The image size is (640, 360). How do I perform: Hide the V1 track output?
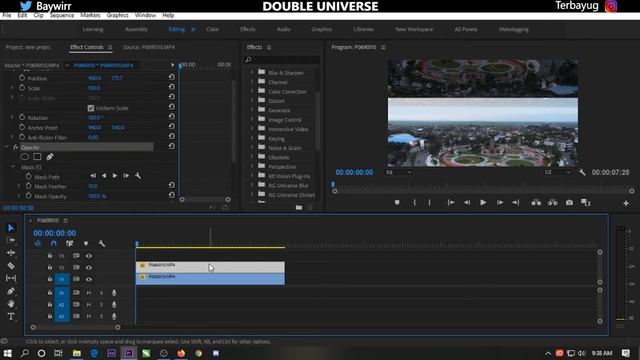point(89,280)
